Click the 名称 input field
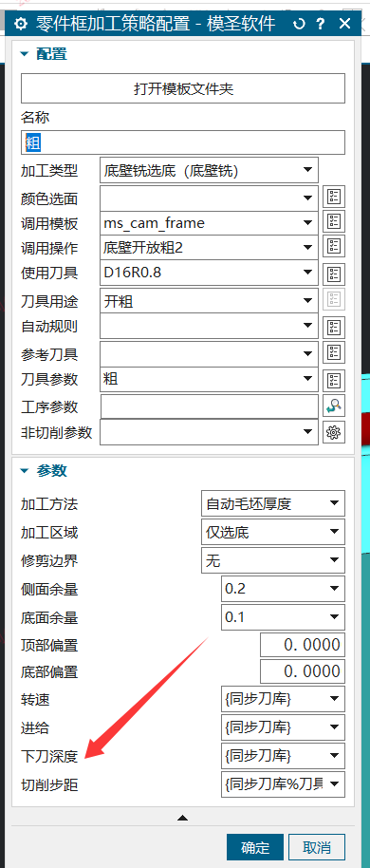 (183, 142)
